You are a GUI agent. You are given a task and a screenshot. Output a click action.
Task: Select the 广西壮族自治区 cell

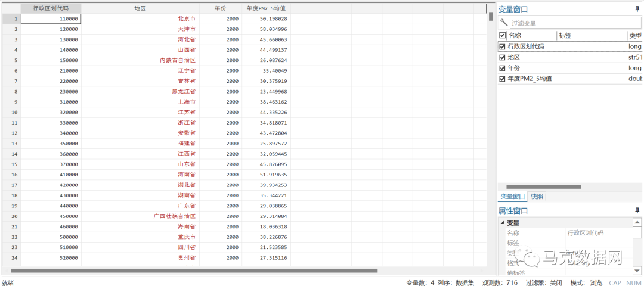pyautogui.click(x=141, y=216)
